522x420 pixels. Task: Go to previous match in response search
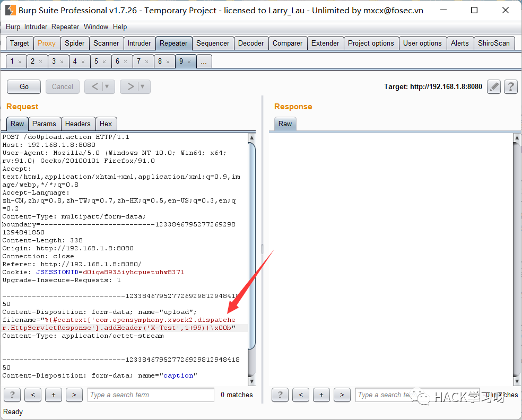[301, 395]
